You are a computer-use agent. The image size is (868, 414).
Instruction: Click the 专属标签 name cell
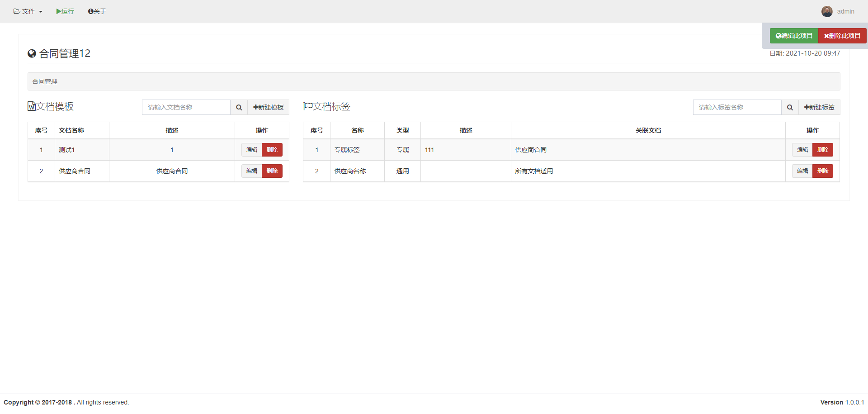coord(357,150)
